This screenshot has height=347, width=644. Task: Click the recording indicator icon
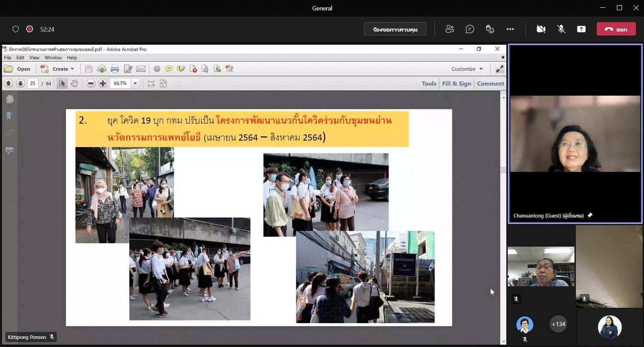click(x=30, y=29)
